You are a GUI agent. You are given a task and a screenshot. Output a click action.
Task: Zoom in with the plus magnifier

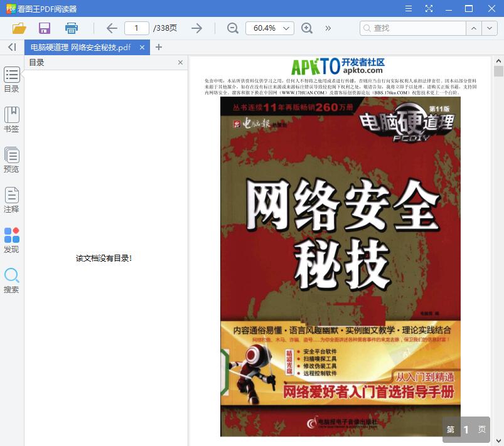[x=307, y=28]
